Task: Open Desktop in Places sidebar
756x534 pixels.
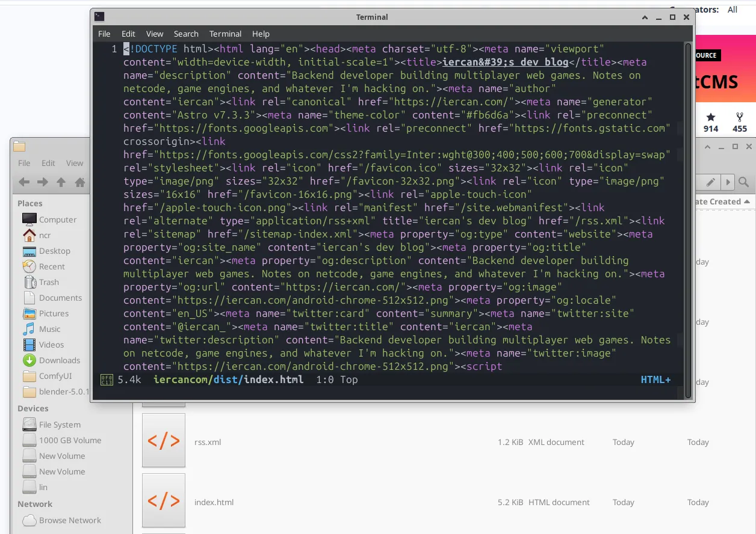Action: (47, 251)
